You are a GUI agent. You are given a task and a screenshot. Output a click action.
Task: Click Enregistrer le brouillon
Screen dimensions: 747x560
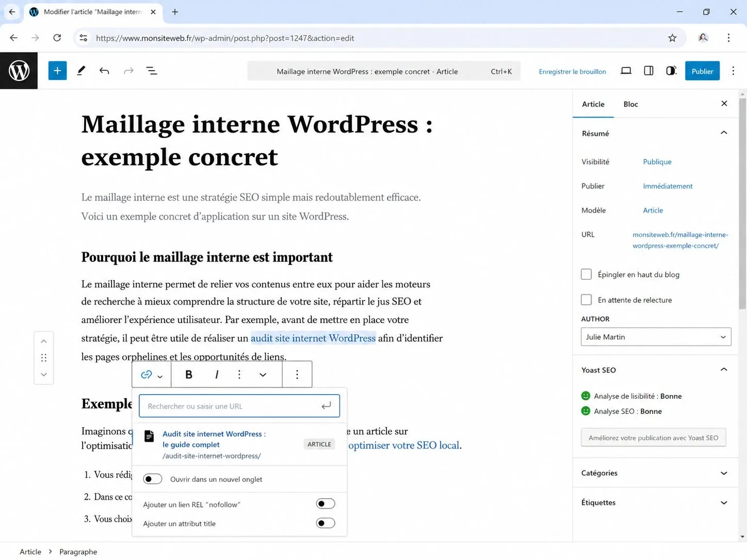(x=572, y=72)
